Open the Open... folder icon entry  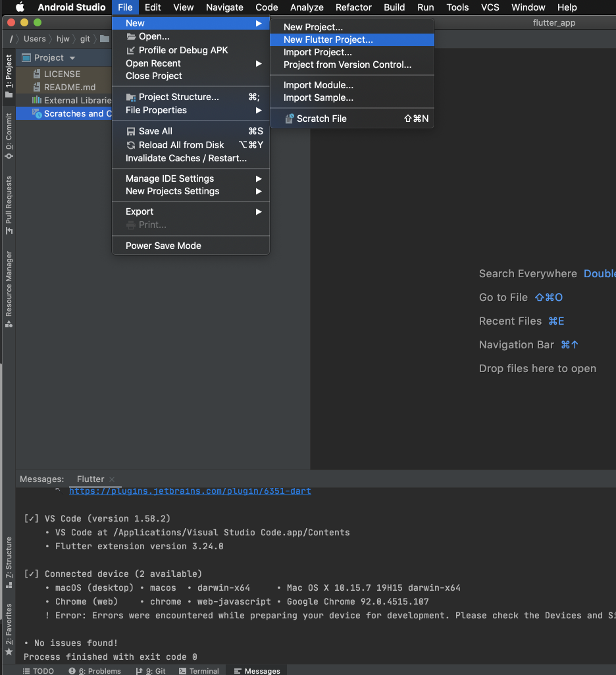(131, 37)
